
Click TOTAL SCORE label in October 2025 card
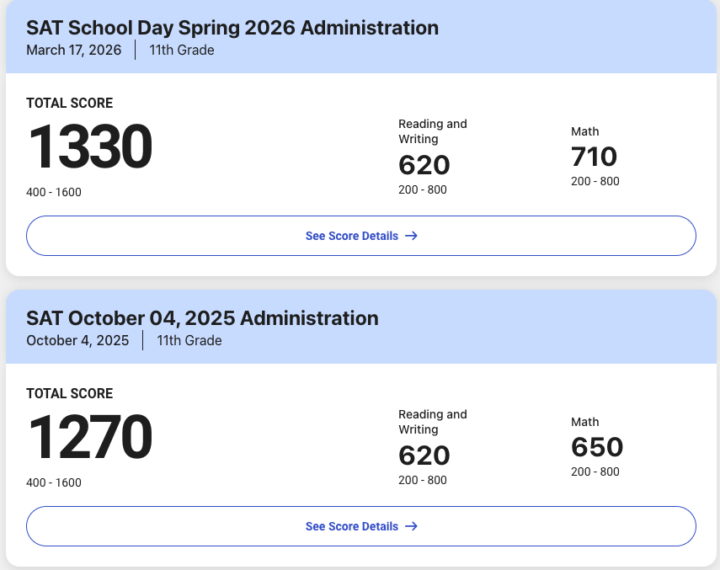[x=69, y=394]
